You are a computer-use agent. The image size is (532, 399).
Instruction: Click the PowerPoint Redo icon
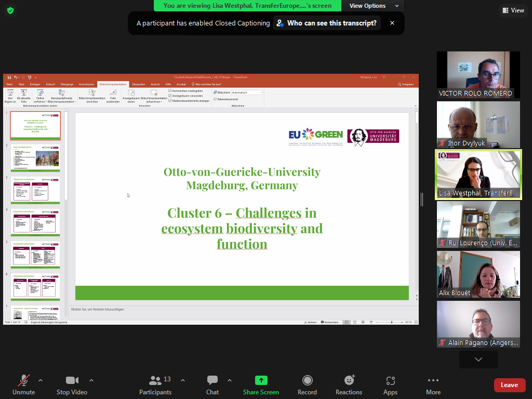click(23, 77)
